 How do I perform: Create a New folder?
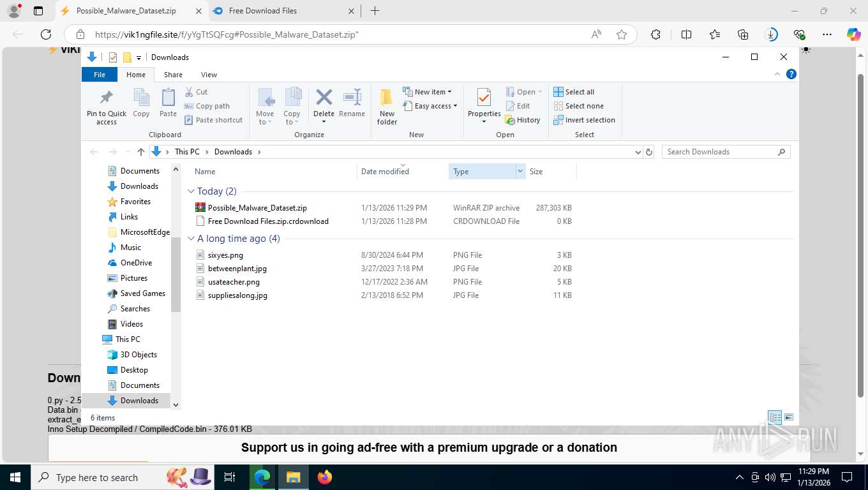pos(387,107)
